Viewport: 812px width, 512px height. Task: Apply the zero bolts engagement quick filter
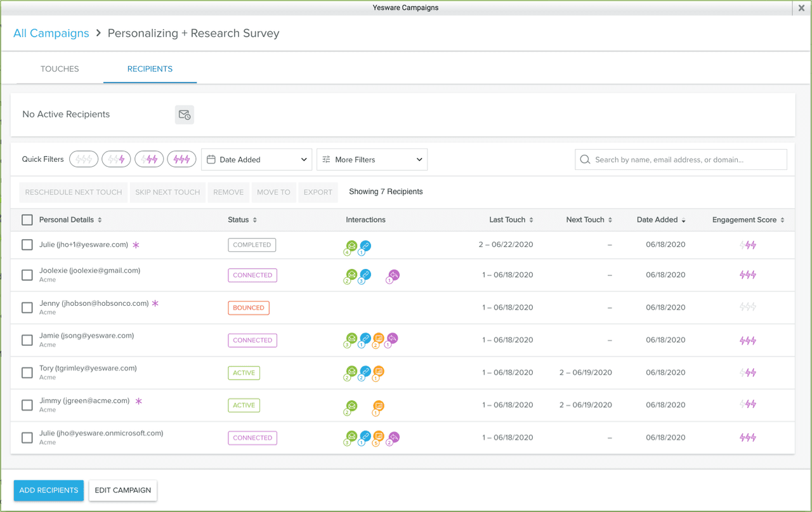point(84,159)
